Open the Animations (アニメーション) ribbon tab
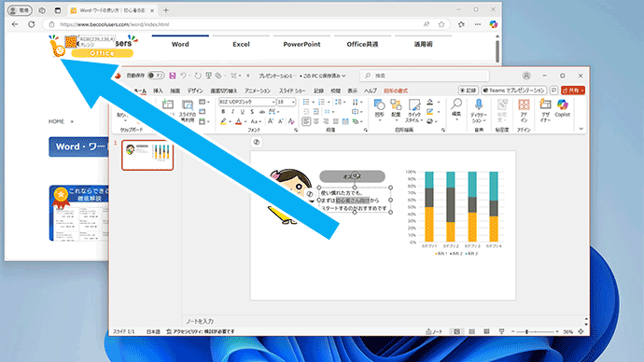Screen dimensions: 644x362 [258, 90]
